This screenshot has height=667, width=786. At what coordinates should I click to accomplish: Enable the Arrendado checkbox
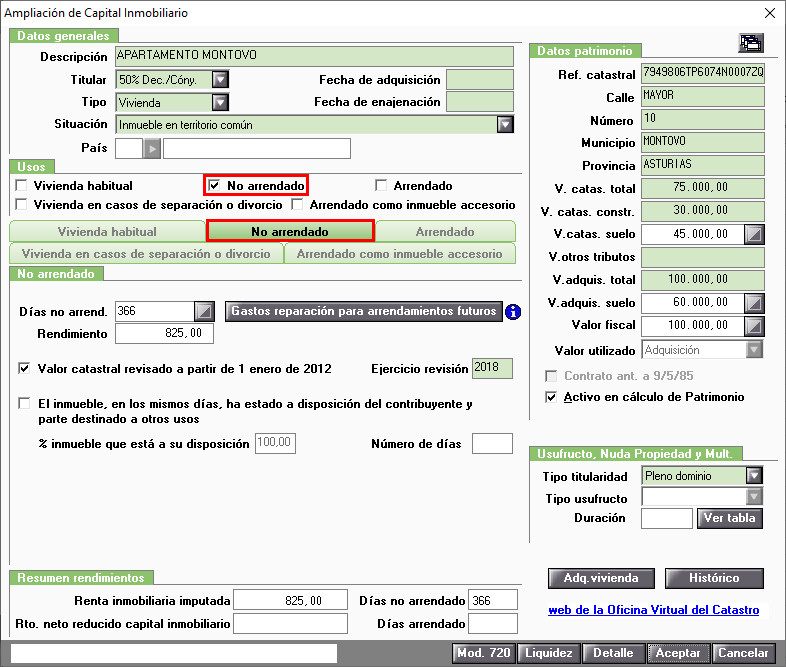click(x=381, y=185)
